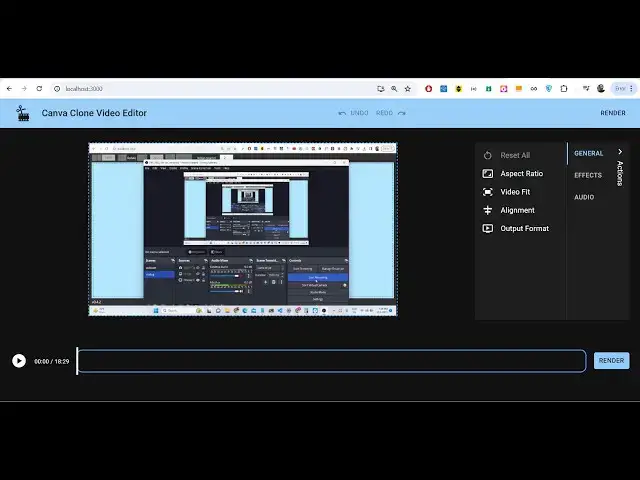Viewport: 640px width, 480px height.
Task: Click the vertical Actions label
Action: [x=620, y=173]
